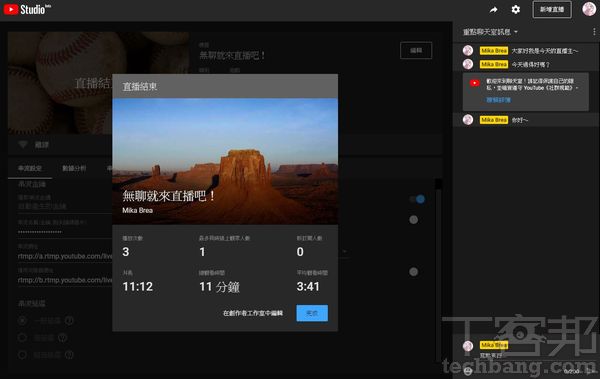The width and height of the screenshot is (600, 379).
Task: Click the 新增直播 button
Action: [x=552, y=10]
